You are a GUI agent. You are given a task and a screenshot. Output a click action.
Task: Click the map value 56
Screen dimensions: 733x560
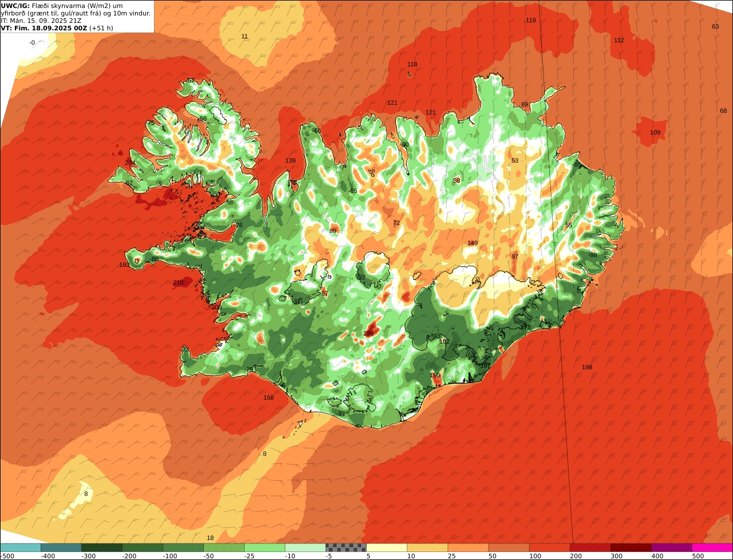click(x=203, y=119)
